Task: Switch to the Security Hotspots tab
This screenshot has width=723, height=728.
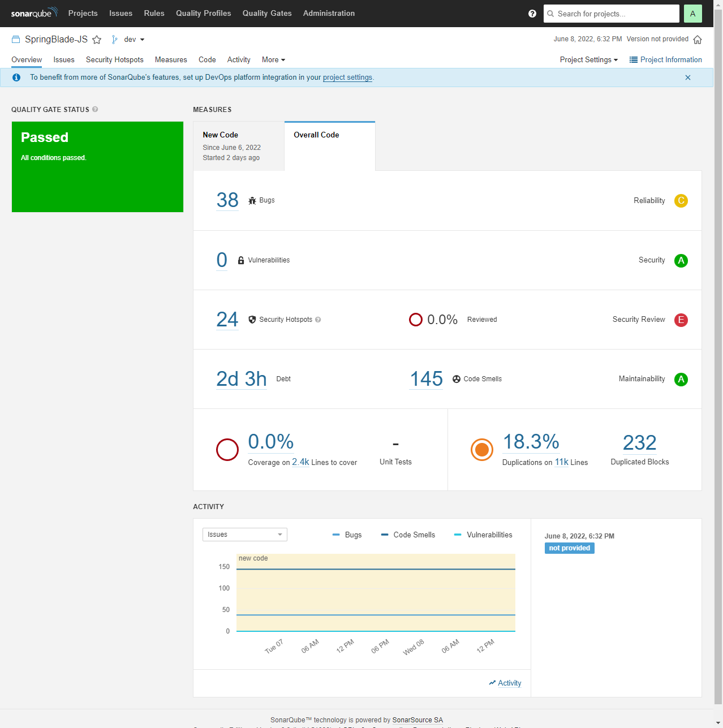Action: (115, 60)
